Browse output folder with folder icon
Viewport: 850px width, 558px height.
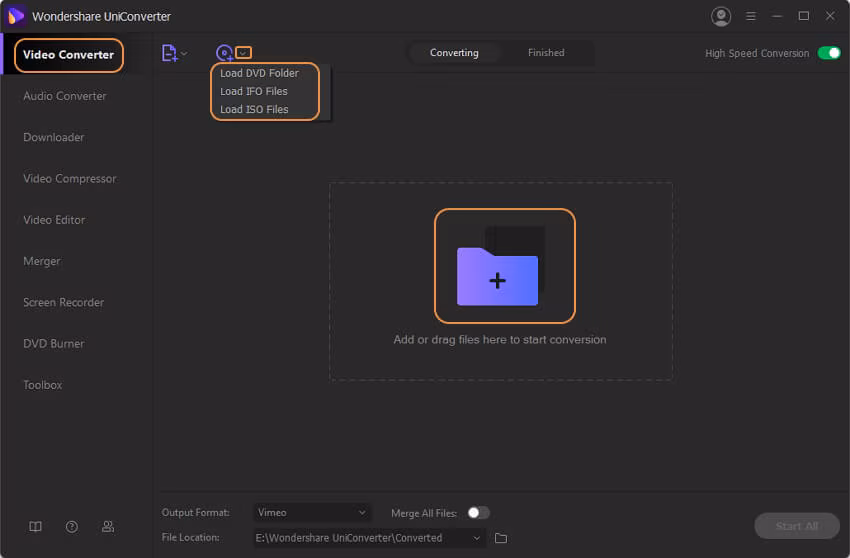(x=501, y=538)
